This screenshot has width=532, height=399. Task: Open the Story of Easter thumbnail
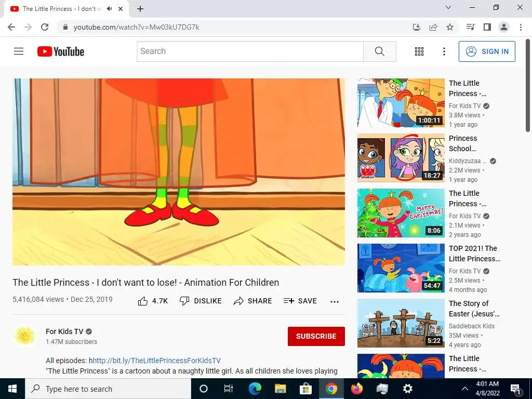(401, 323)
